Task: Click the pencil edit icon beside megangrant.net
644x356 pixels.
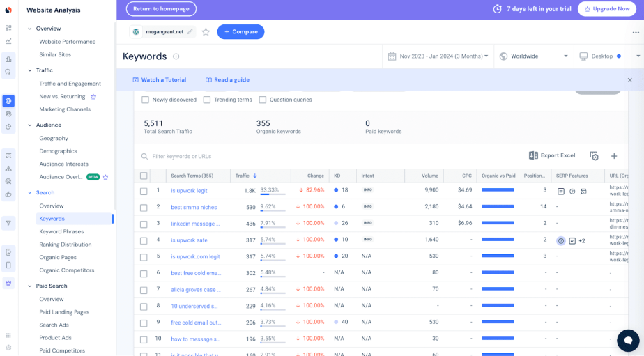Action: 190,31
